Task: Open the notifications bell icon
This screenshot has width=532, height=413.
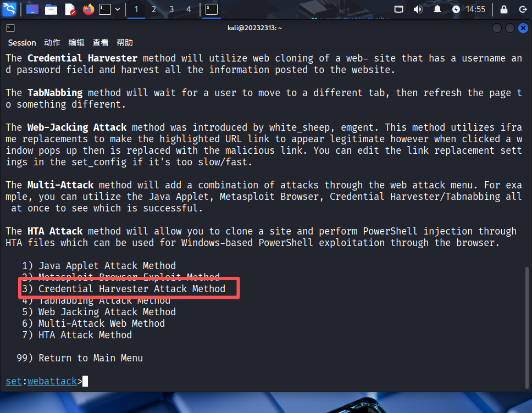Action: point(437,9)
